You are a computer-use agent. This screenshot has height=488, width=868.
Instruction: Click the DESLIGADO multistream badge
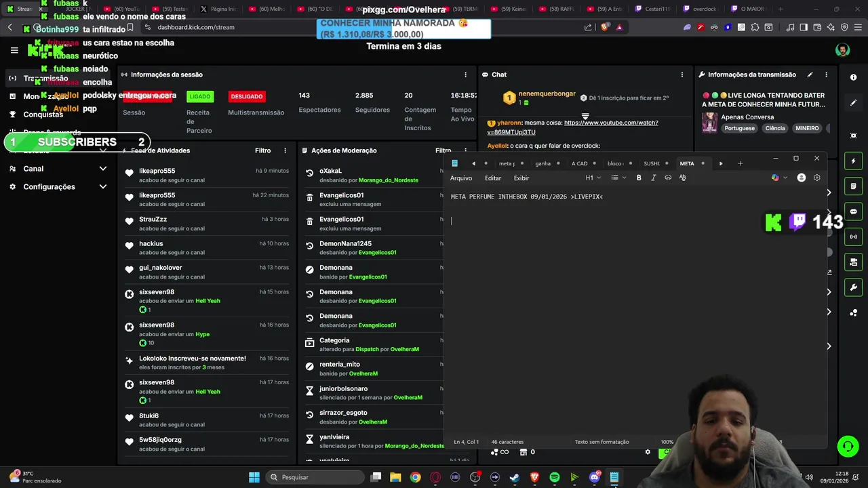click(246, 96)
